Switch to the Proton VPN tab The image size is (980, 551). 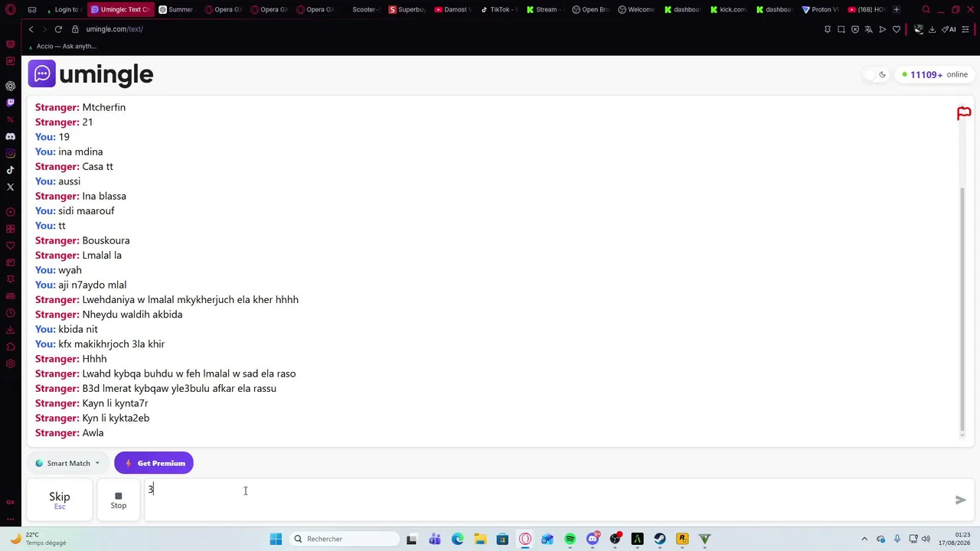(820, 10)
